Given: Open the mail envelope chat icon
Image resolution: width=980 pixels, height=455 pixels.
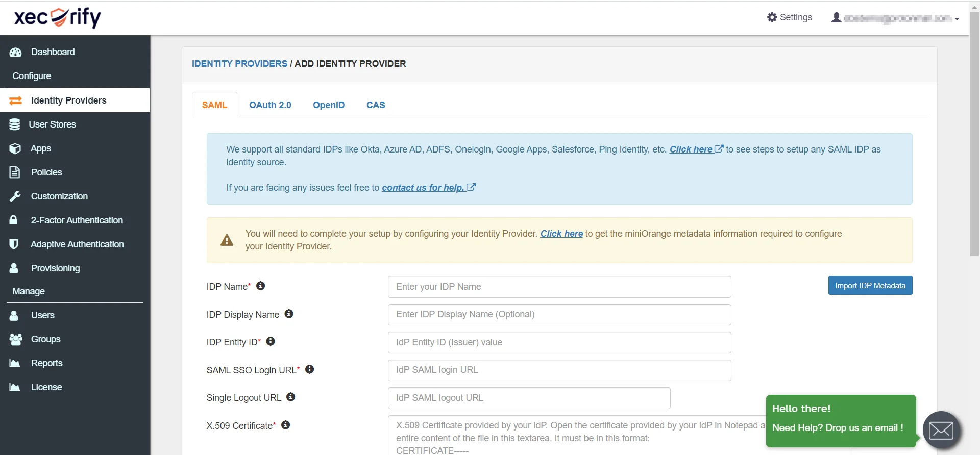Looking at the screenshot, I should (x=941, y=431).
